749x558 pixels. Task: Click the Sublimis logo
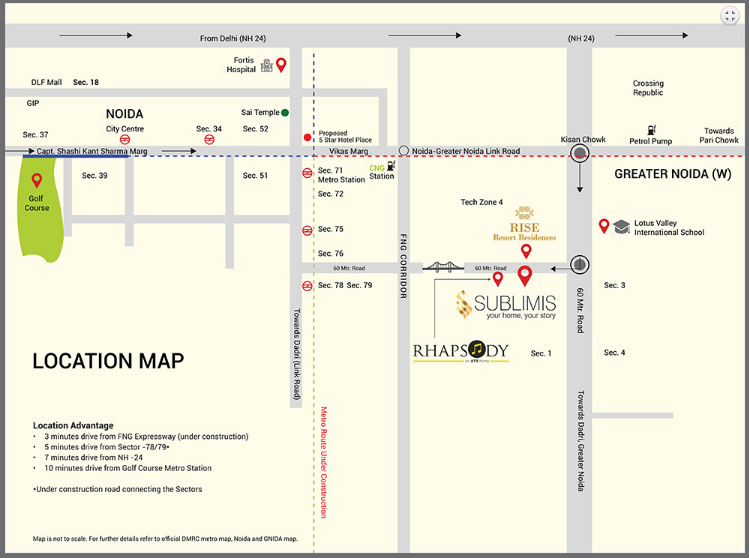click(506, 305)
